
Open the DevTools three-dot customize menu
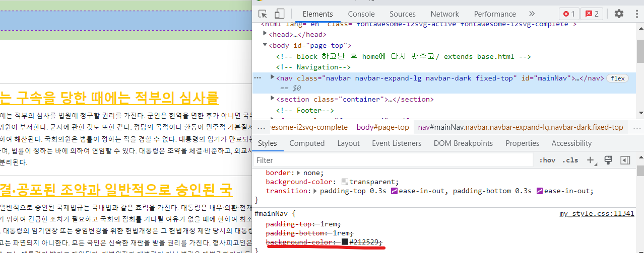pos(636,14)
